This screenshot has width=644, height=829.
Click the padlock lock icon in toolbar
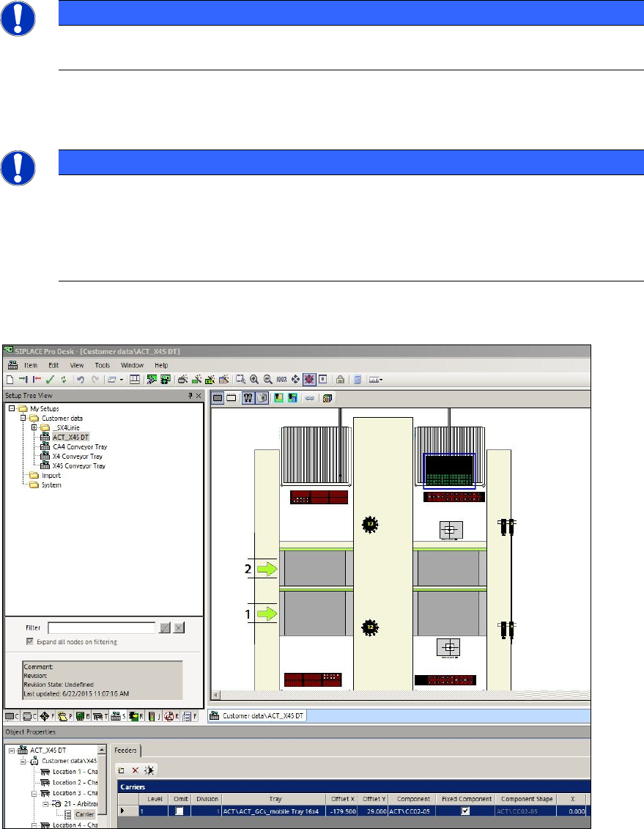point(340,380)
